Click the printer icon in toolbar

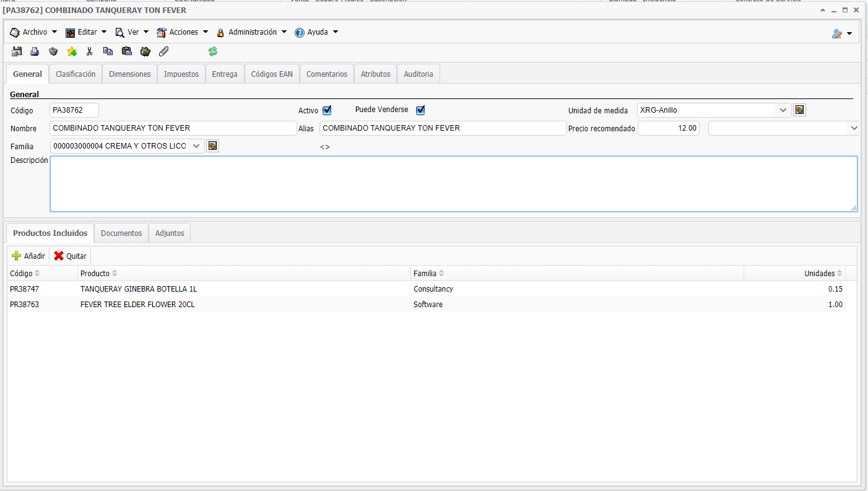point(35,51)
